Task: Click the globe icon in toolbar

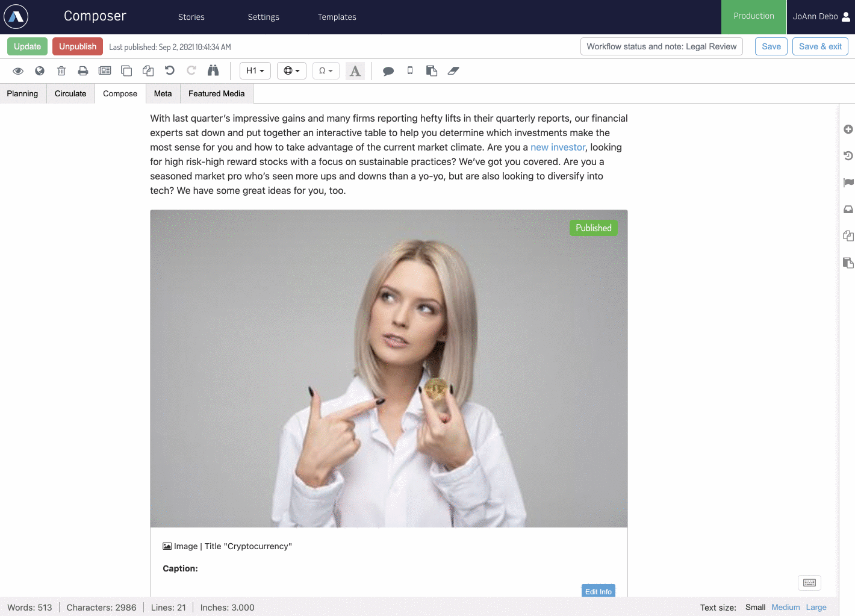Action: [x=40, y=71]
